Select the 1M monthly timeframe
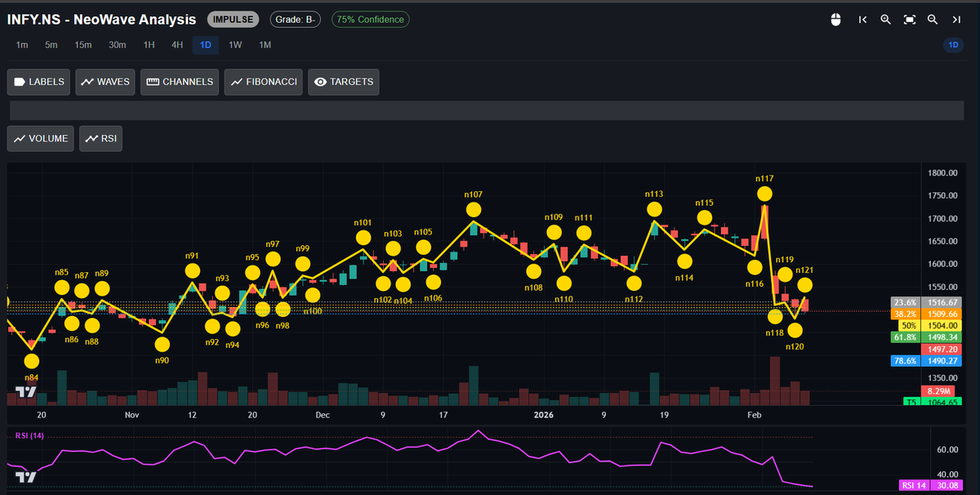Screen dimensions: 980x495 click(265, 45)
